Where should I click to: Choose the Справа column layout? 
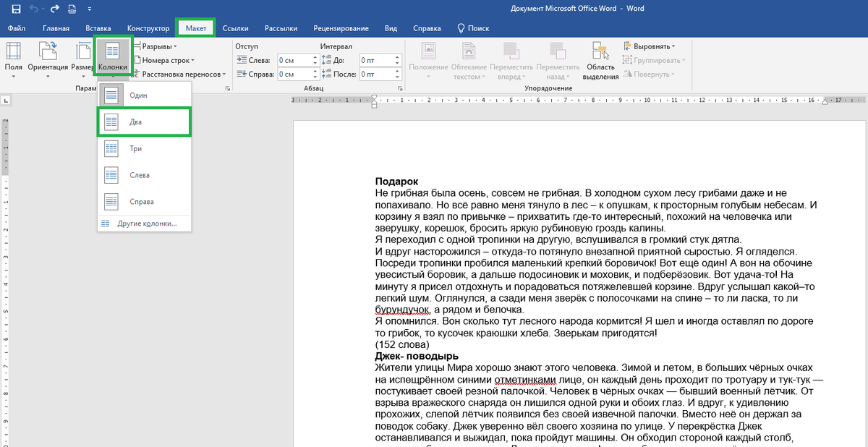coord(144,202)
